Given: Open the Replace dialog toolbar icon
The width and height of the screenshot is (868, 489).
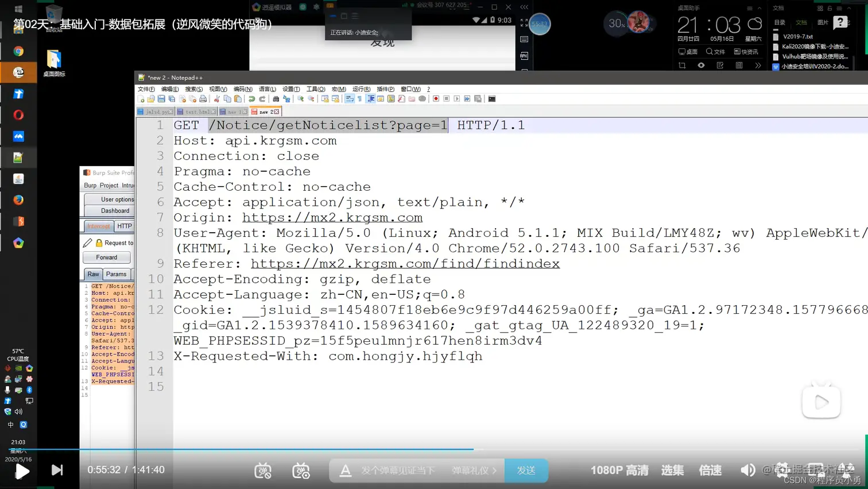Looking at the screenshot, I should [x=286, y=99].
